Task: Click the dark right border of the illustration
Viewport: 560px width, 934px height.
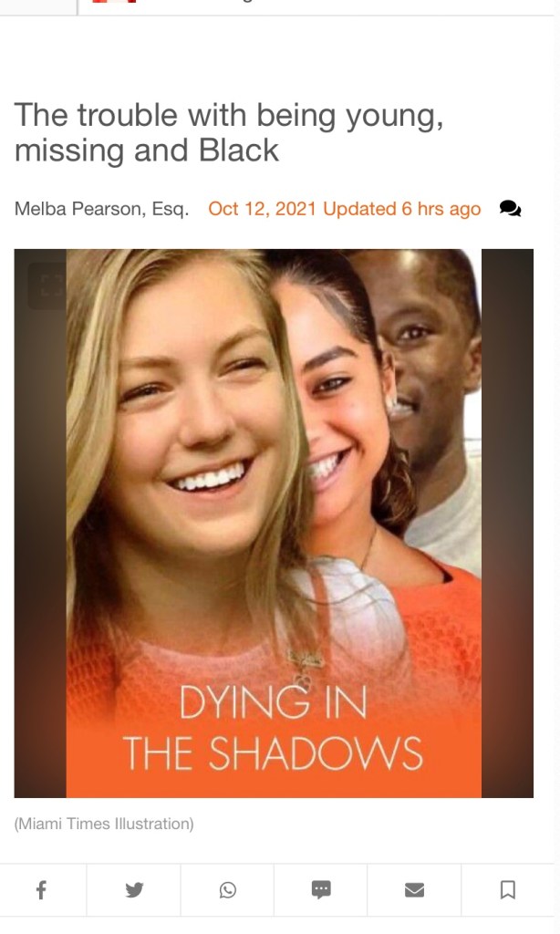Action: [x=507, y=523]
